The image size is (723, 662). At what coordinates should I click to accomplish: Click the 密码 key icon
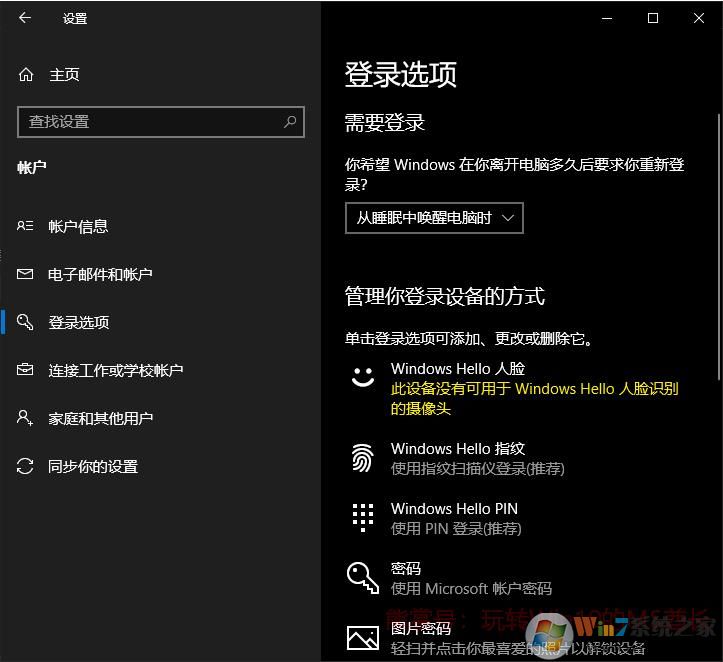coord(363,578)
